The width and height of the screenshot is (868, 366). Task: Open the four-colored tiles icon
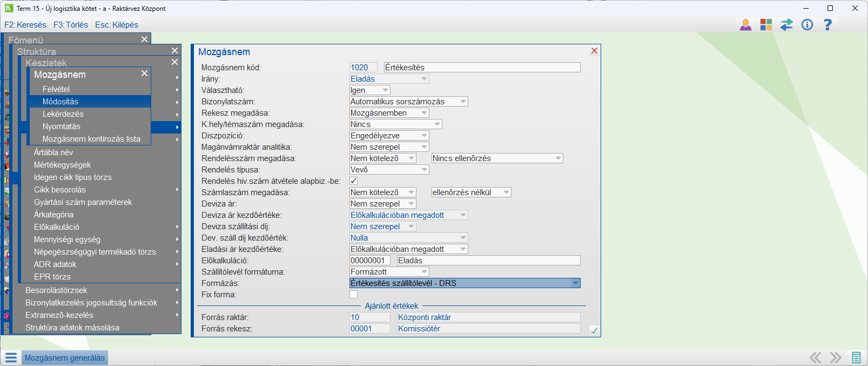tap(766, 25)
